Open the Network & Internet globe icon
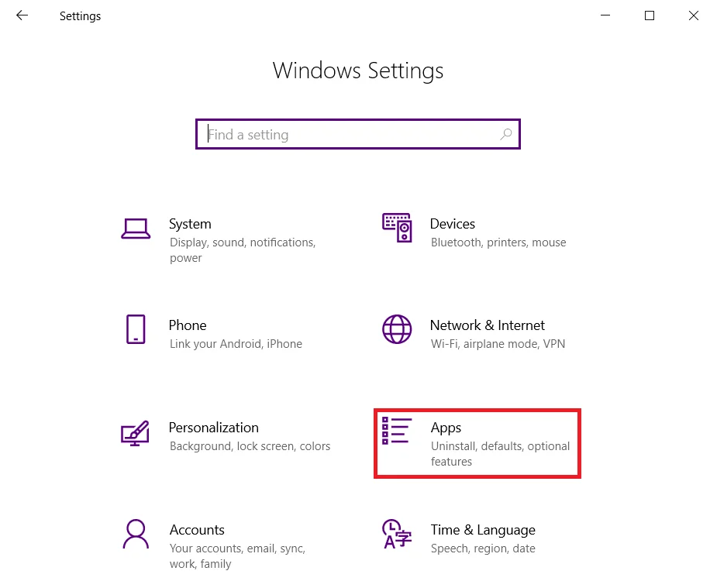 click(398, 330)
